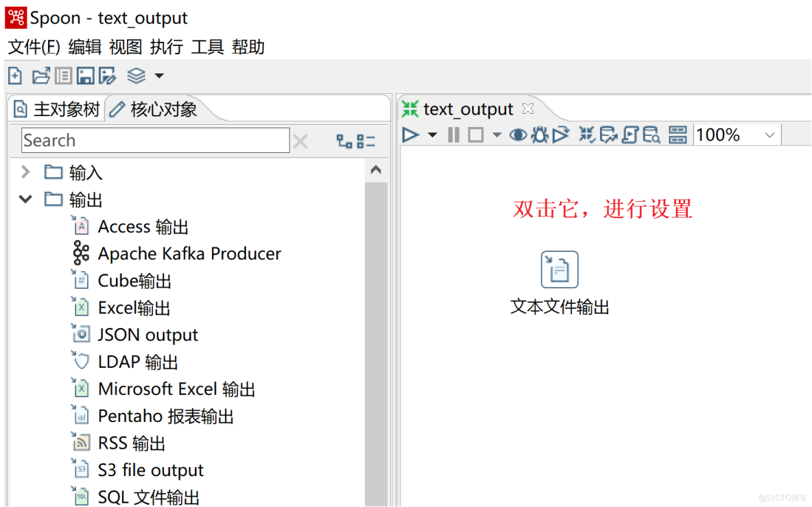This screenshot has width=812, height=507.
Task: Open the 编辑 menu
Action: [85, 47]
